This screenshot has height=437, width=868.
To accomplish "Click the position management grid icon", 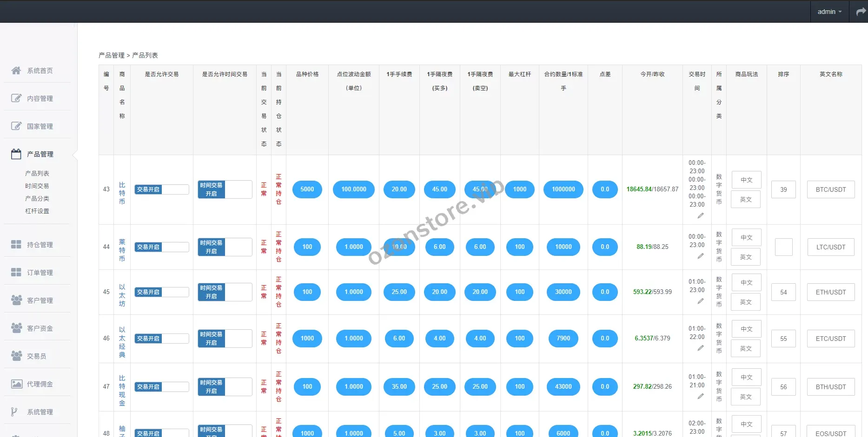I will pos(16,245).
